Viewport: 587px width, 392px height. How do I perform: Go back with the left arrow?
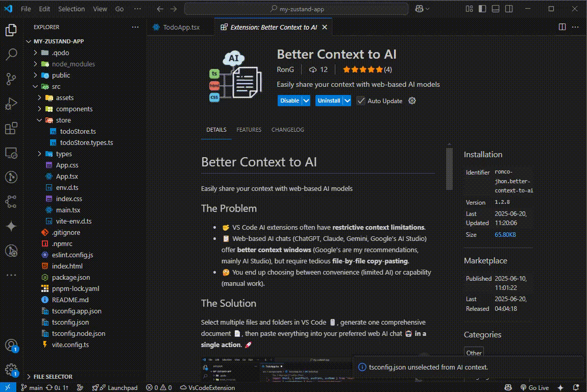(x=160, y=9)
